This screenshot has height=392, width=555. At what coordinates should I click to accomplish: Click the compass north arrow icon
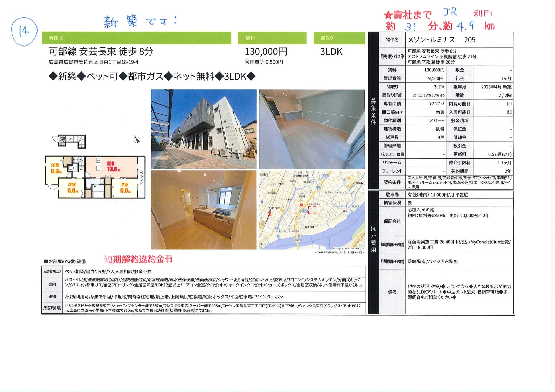(x=137, y=139)
